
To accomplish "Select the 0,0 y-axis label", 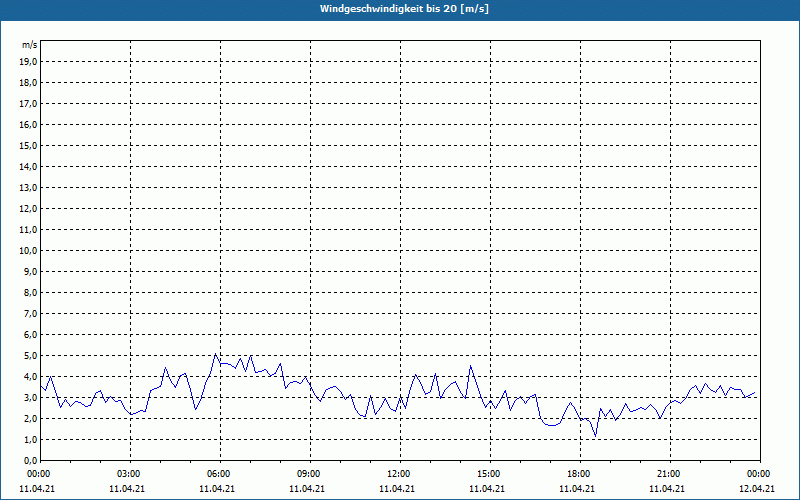I will (x=30, y=460).
